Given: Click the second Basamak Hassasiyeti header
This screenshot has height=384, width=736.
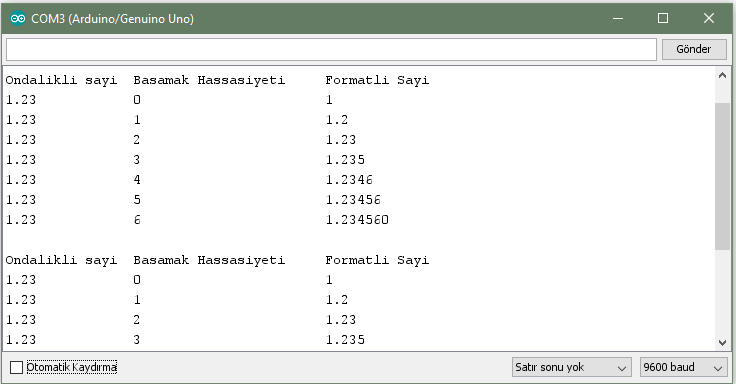Looking at the screenshot, I should point(209,260).
